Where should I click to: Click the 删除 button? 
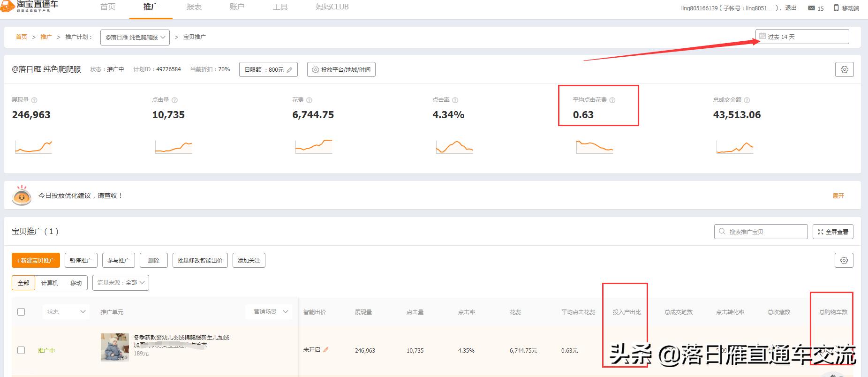(x=154, y=260)
